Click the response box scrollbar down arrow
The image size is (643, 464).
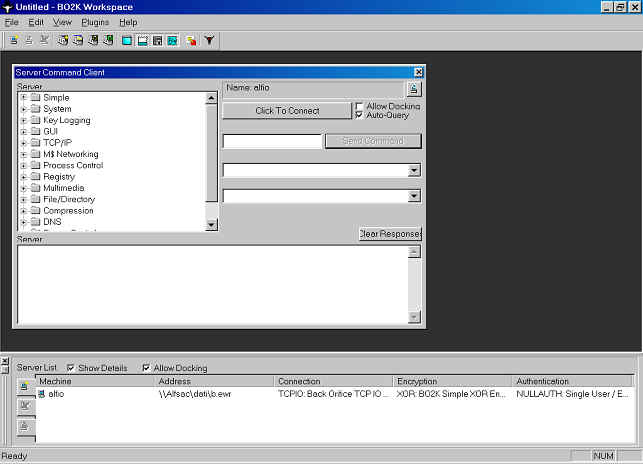pyautogui.click(x=414, y=317)
